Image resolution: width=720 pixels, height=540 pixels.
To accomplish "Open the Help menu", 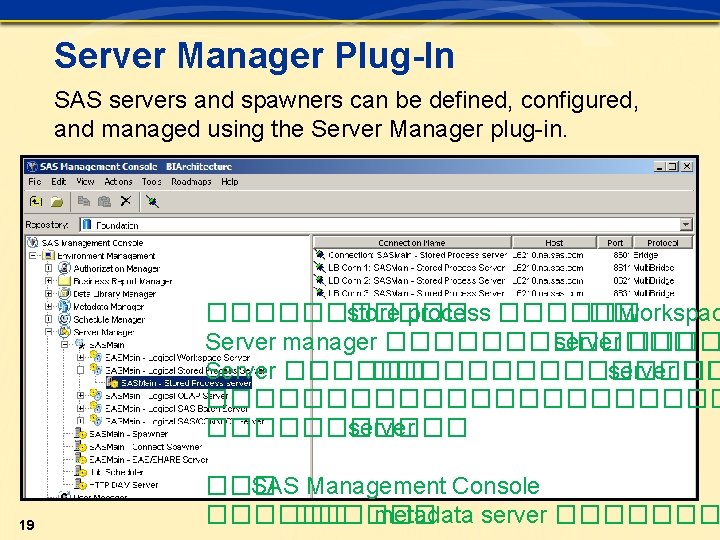I will click(x=230, y=182).
